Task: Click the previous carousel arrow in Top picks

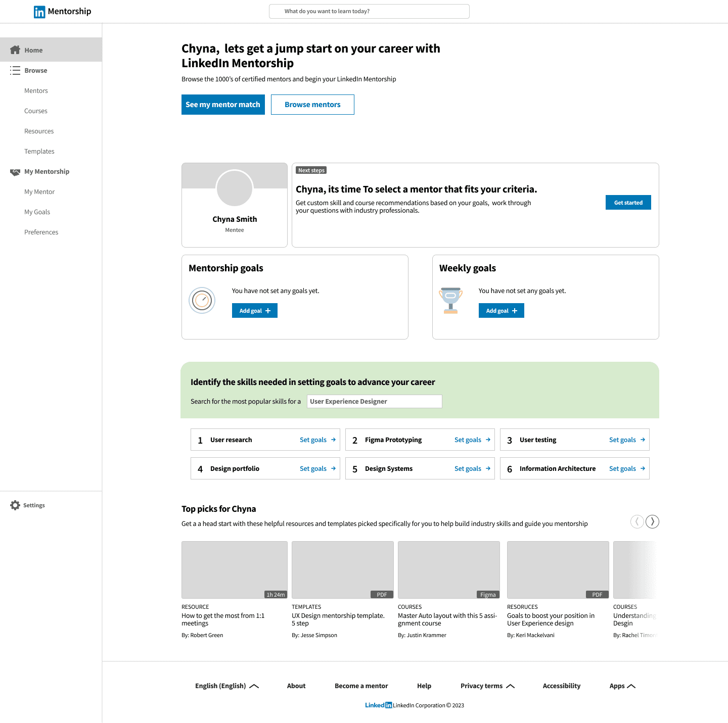Action: tap(637, 521)
